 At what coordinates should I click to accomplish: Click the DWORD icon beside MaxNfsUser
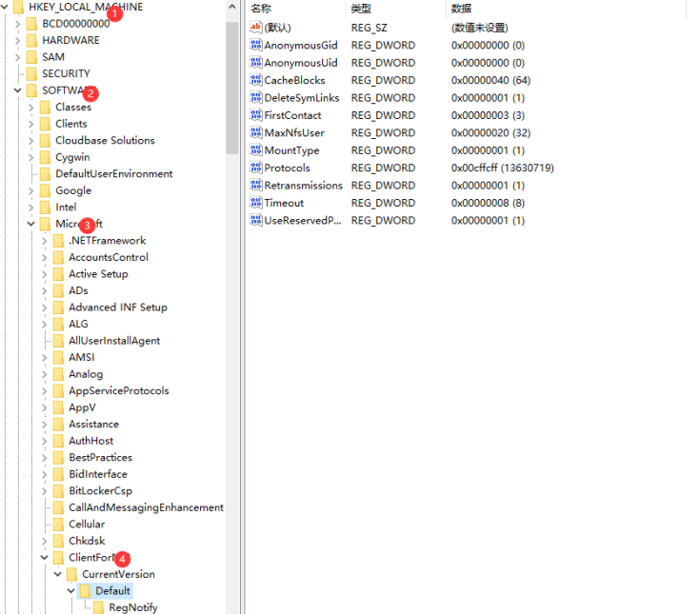(x=256, y=132)
